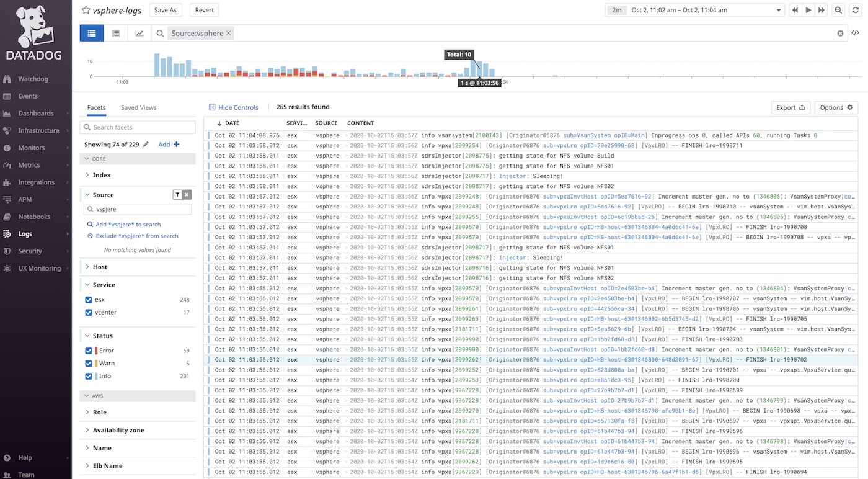This screenshot has width=868, height=479.
Task: Open Options settings
Action: pyautogui.click(x=836, y=107)
